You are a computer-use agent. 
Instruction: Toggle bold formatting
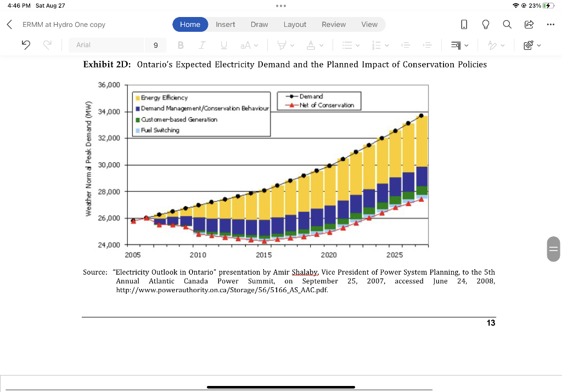pyautogui.click(x=181, y=45)
